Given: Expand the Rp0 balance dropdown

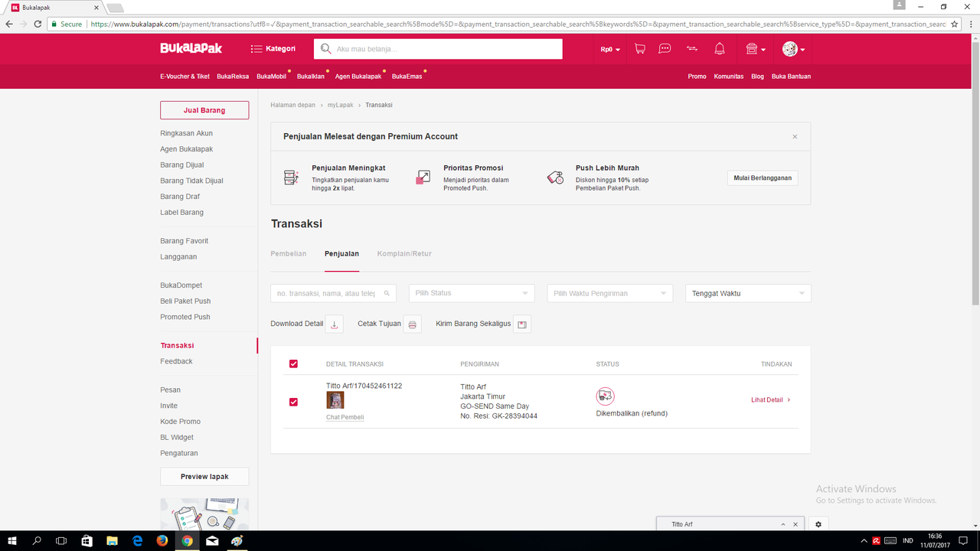Looking at the screenshot, I should (610, 49).
